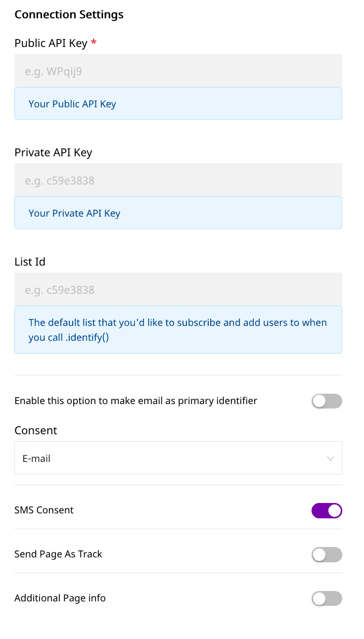Click the Send Page As Track label
Screen dimensions: 364x639
click(58, 554)
